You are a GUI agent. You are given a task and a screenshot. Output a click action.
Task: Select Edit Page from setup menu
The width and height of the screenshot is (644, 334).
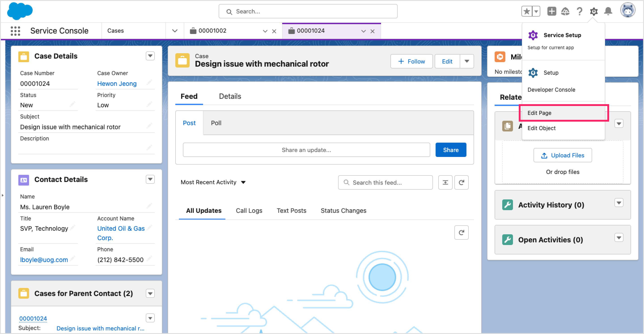point(539,113)
